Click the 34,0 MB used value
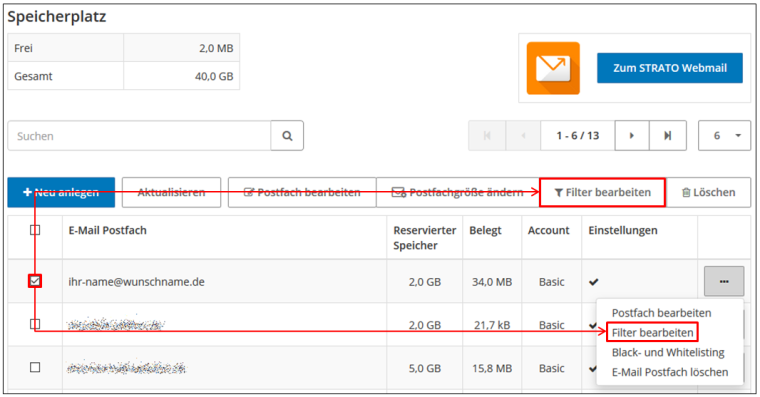The image size is (760, 397). (492, 282)
